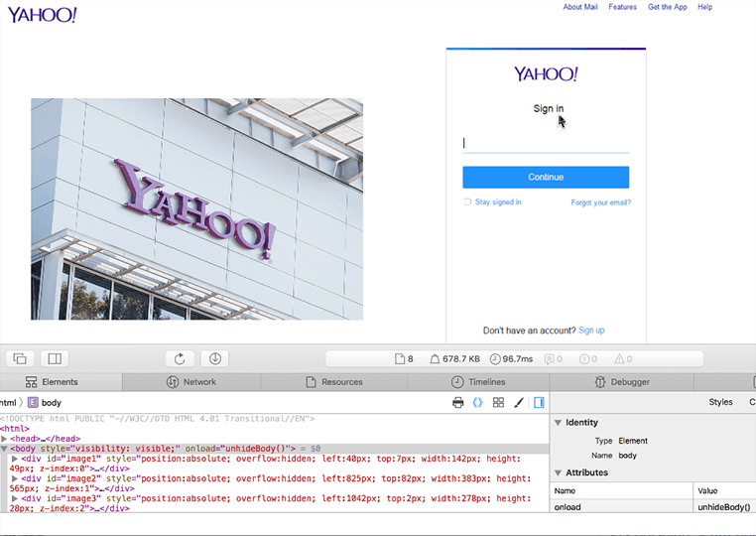Image resolution: width=756 pixels, height=536 pixels.
Task: Click the email input field
Action: pos(546,144)
